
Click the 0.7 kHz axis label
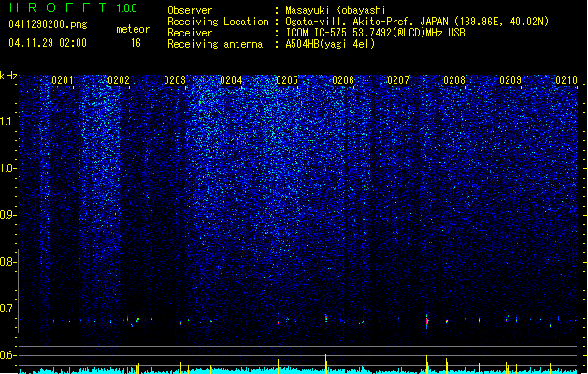[x=8, y=309]
